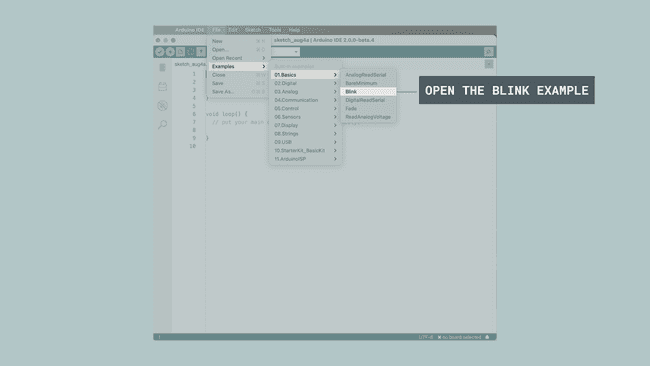Open the ReadAnalogVoltage example
This screenshot has height=366, width=650.
point(368,117)
